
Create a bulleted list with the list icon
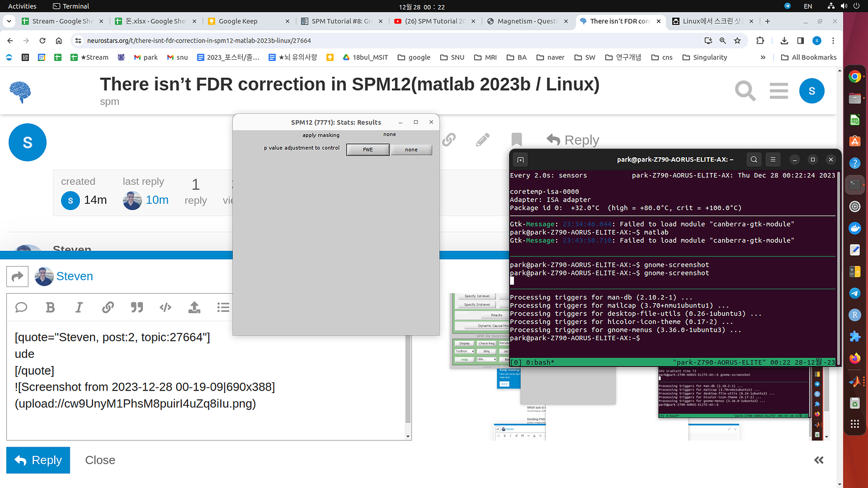(x=223, y=307)
